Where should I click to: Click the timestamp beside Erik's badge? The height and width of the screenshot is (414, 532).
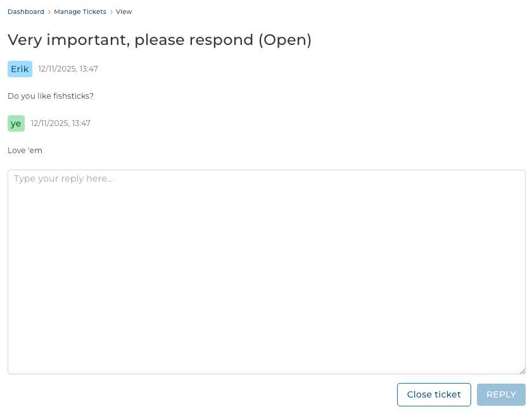pyautogui.click(x=68, y=69)
